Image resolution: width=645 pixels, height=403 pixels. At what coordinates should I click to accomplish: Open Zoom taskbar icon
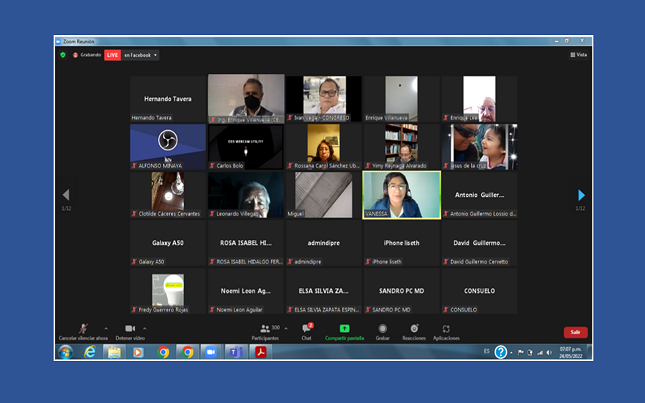[x=211, y=352]
